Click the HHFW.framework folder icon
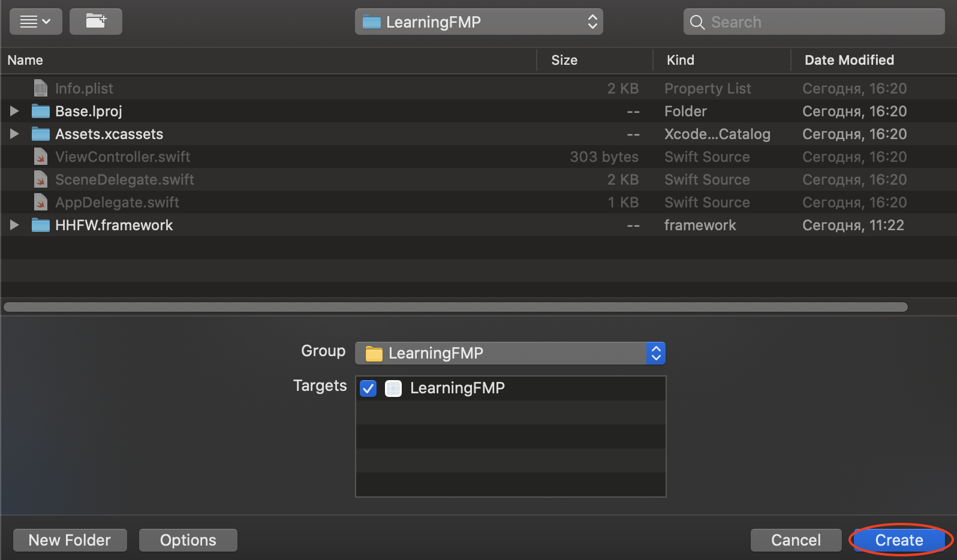Image resolution: width=957 pixels, height=560 pixels. point(40,225)
